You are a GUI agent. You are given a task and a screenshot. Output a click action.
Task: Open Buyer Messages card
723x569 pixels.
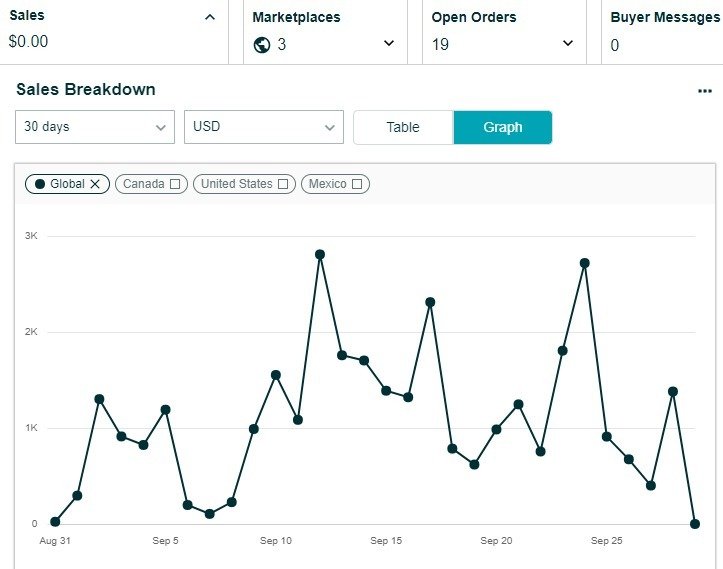coord(665,30)
